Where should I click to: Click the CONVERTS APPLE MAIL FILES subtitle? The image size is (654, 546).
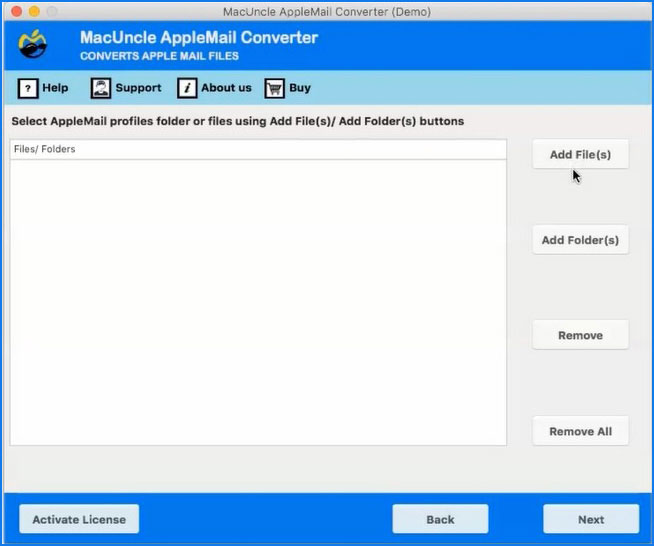click(x=159, y=56)
